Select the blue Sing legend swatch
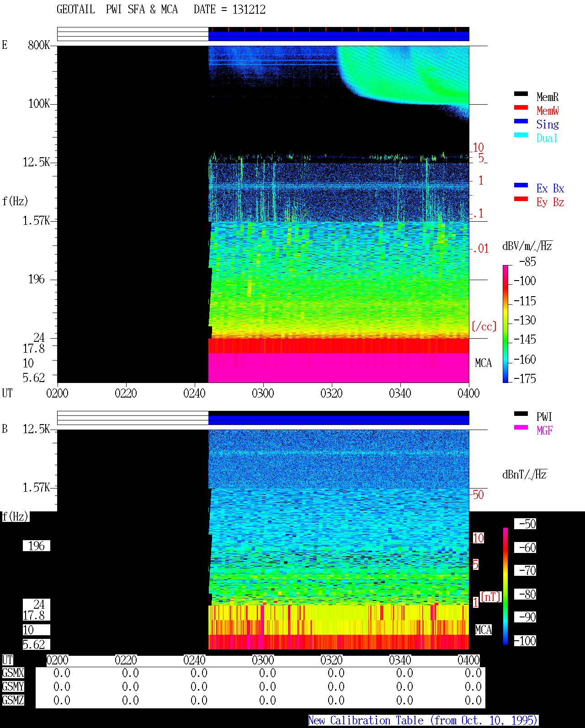585x728 pixels. [x=521, y=122]
